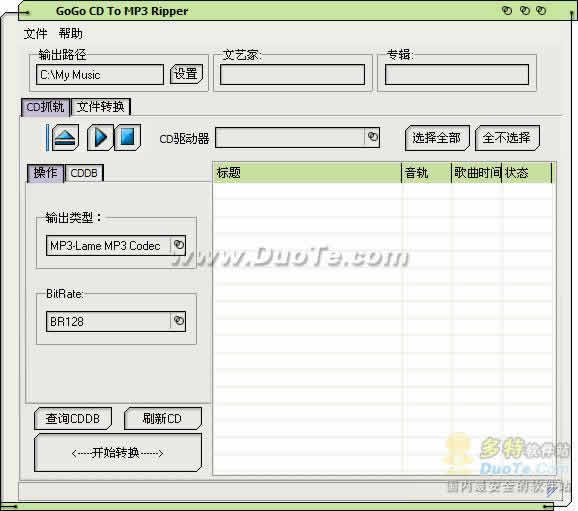Viewport: 578px width, 511px height.
Task: Focus the 文艺家 artist input field
Action: pos(292,74)
